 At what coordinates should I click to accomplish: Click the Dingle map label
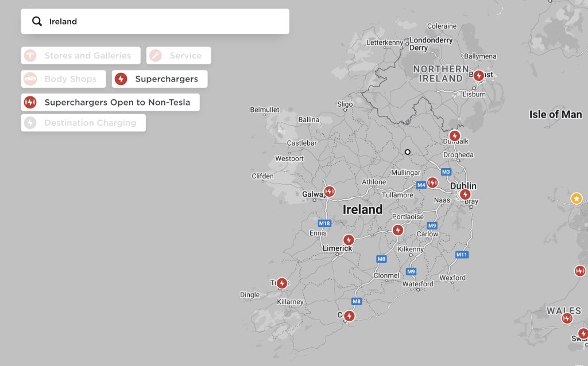pos(250,295)
